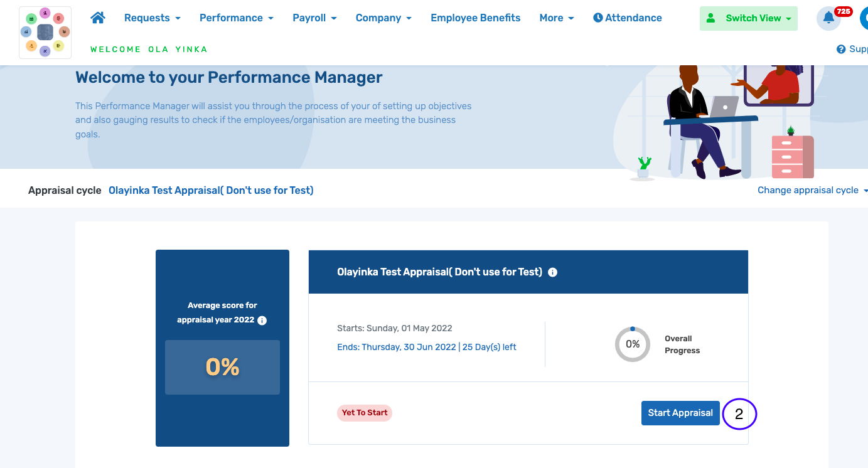Click the 725 notification count badge
Image resolution: width=868 pixels, height=468 pixels.
pos(843,11)
